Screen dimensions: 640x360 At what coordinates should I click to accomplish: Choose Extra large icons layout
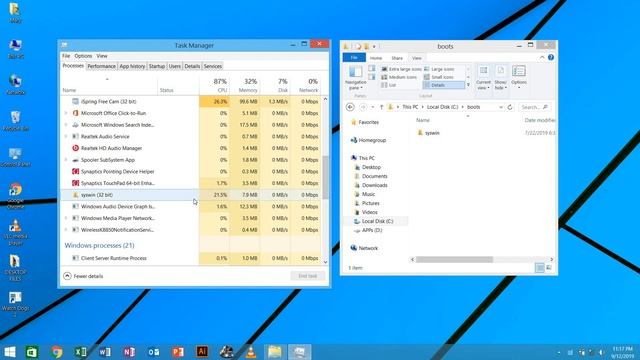coord(401,69)
